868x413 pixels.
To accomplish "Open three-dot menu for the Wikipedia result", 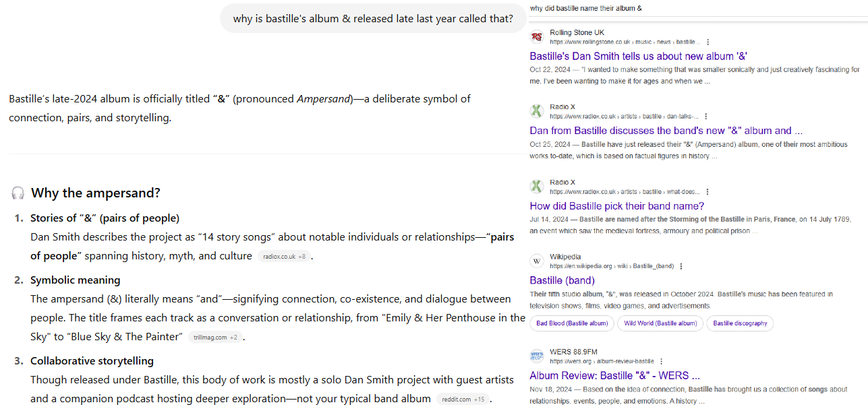I will pyautogui.click(x=681, y=266).
